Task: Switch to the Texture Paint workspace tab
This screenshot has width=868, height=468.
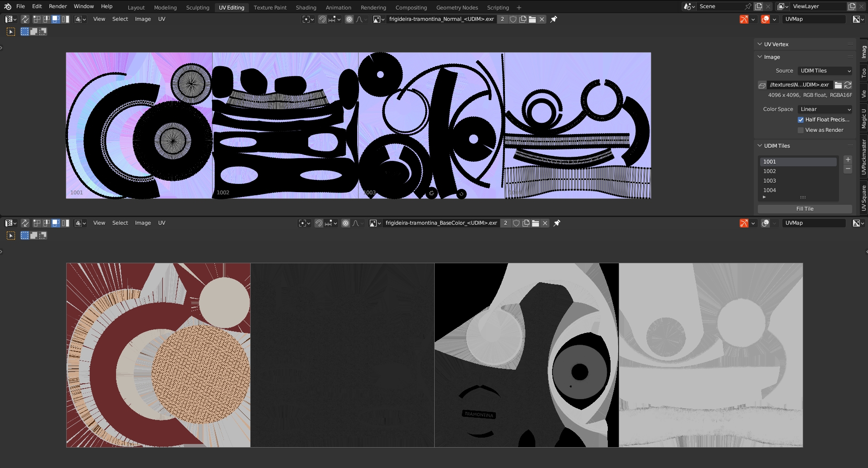Action: tap(270, 7)
